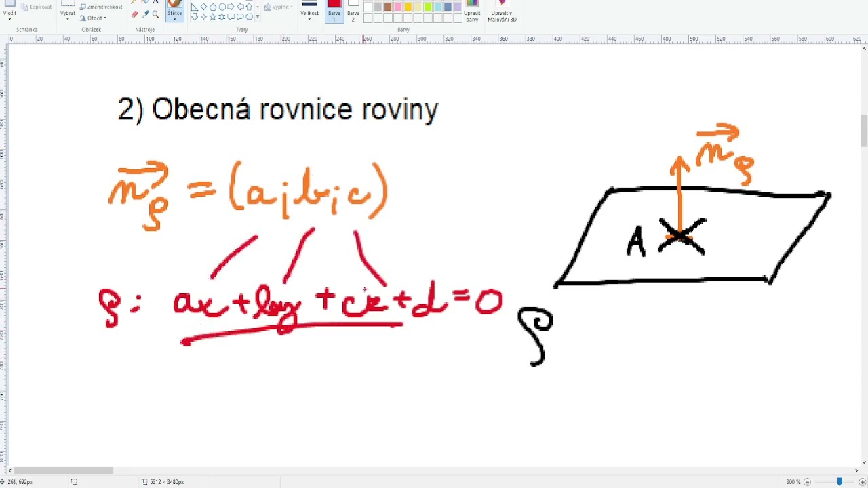Screen dimensions: 868x488
Task: Choose the up arrow shape
Action: click(249, 7)
